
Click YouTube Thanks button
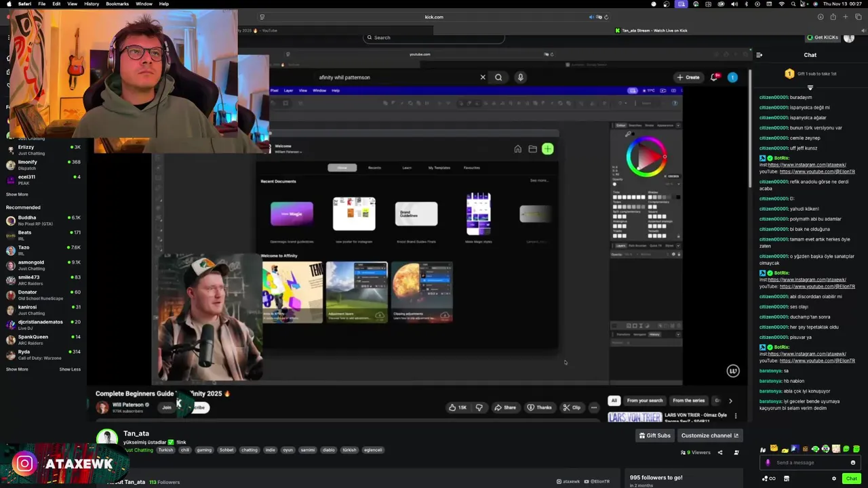(540, 407)
